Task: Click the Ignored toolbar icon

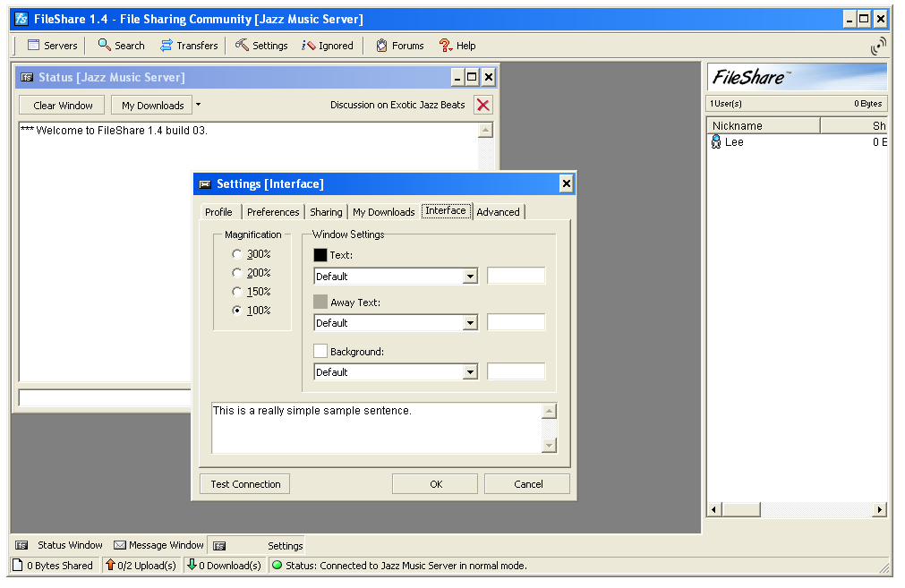Action: click(x=309, y=46)
